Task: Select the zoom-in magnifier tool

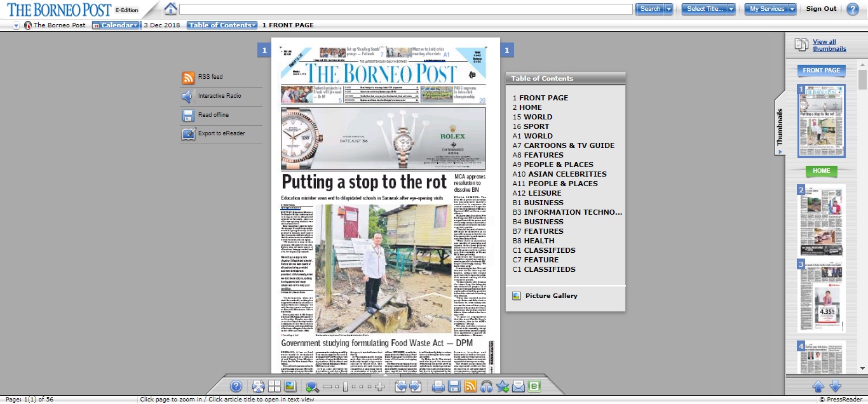Action: 312,386
